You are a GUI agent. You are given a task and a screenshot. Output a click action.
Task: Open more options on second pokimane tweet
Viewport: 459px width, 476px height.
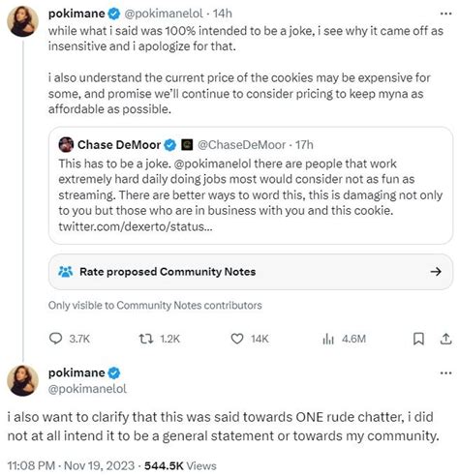(x=445, y=373)
